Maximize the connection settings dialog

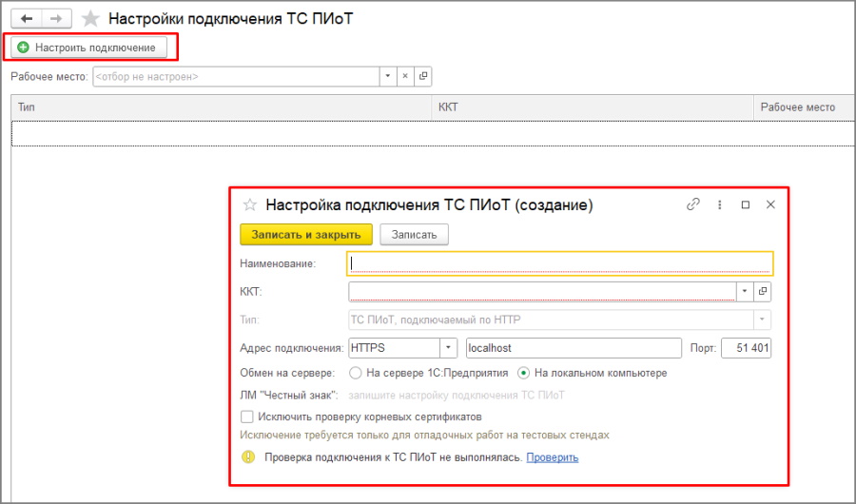point(745,204)
